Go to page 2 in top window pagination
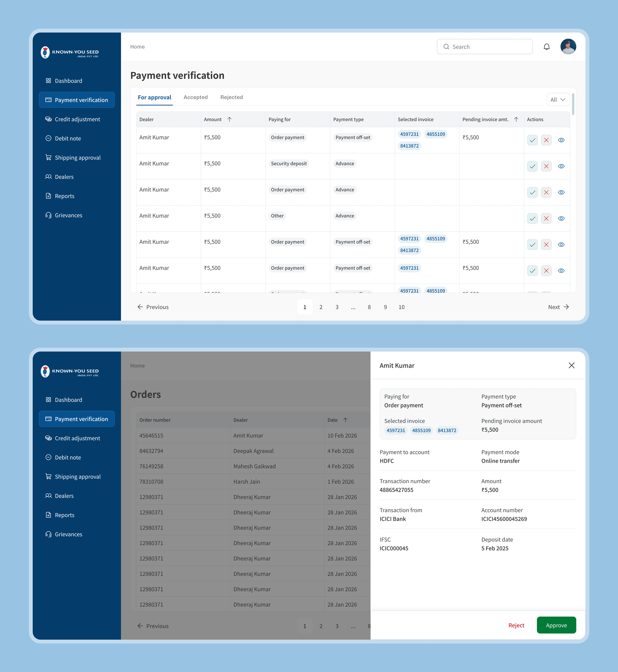 (x=321, y=307)
